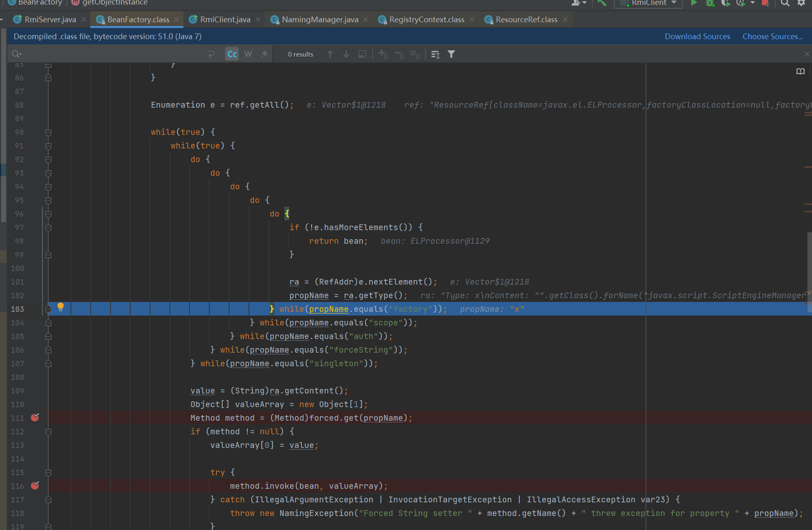Click the breakpoint on line 111
Image resolution: width=812 pixels, height=530 pixels.
coord(35,417)
